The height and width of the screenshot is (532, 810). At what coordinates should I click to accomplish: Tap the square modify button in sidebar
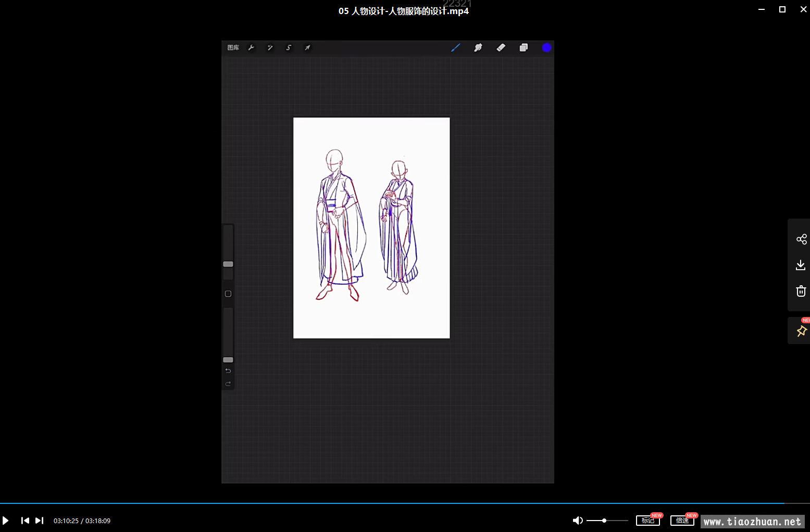point(228,294)
